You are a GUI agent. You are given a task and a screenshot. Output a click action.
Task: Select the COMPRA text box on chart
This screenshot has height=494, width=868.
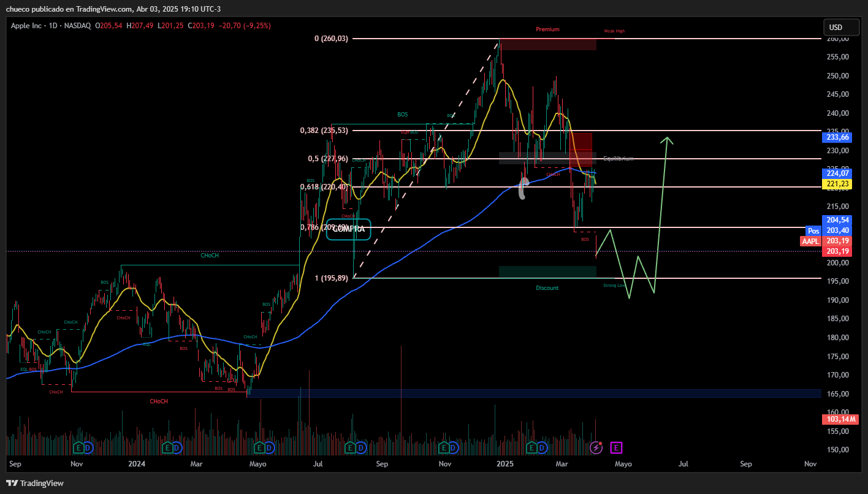[x=348, y=229]
